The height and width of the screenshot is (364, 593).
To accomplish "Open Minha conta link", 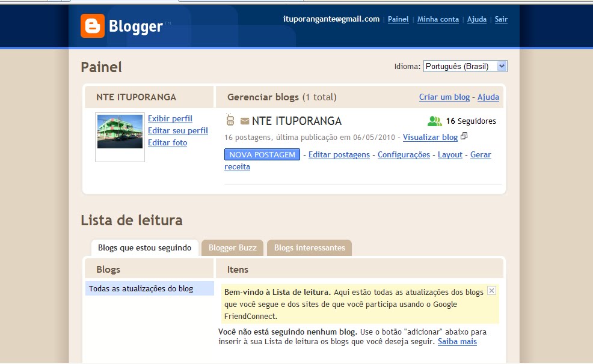I will coord(438,19).
